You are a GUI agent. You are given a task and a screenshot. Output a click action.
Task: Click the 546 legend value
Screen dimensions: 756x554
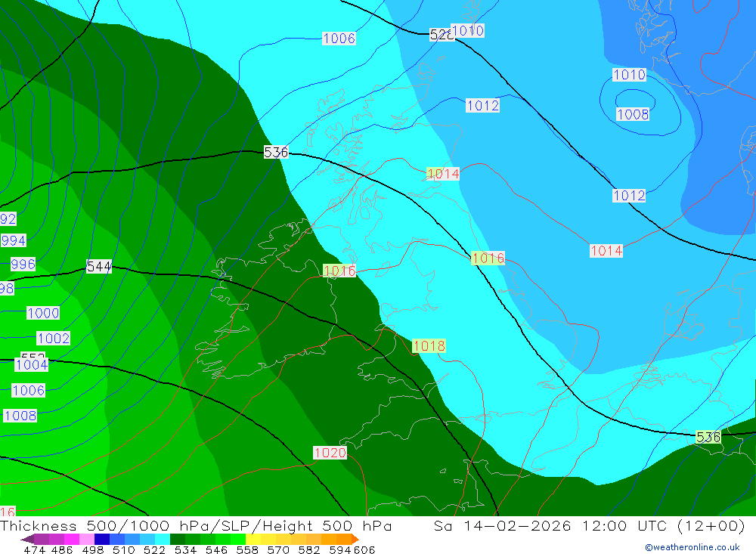click(216, 549)
